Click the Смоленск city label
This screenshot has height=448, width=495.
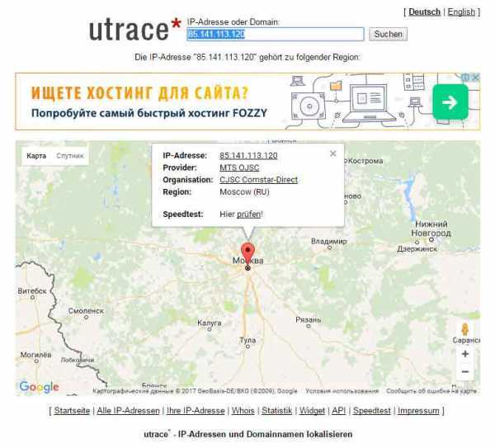coord(86,311)
